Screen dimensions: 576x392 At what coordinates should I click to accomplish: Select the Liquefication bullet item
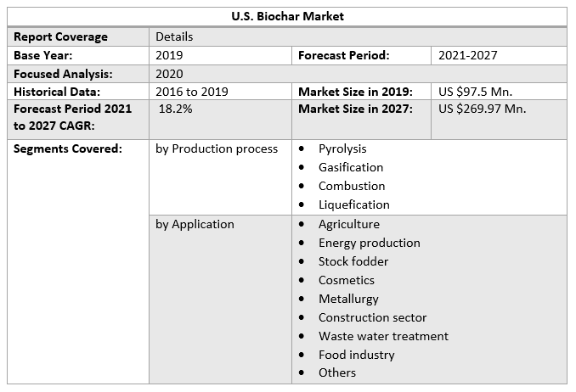[353, 204]
